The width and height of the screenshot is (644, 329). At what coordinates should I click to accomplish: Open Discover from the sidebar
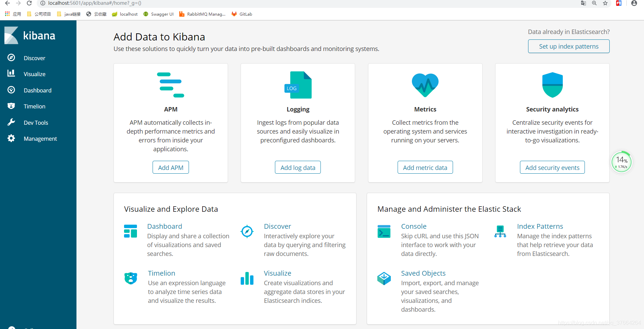pos(34,58)
